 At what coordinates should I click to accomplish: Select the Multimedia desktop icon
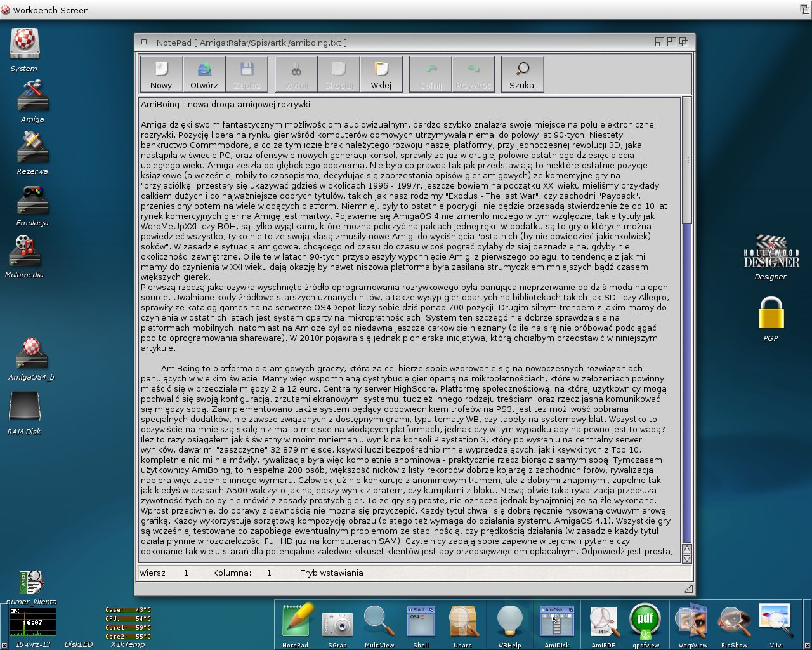coord(24,257)
